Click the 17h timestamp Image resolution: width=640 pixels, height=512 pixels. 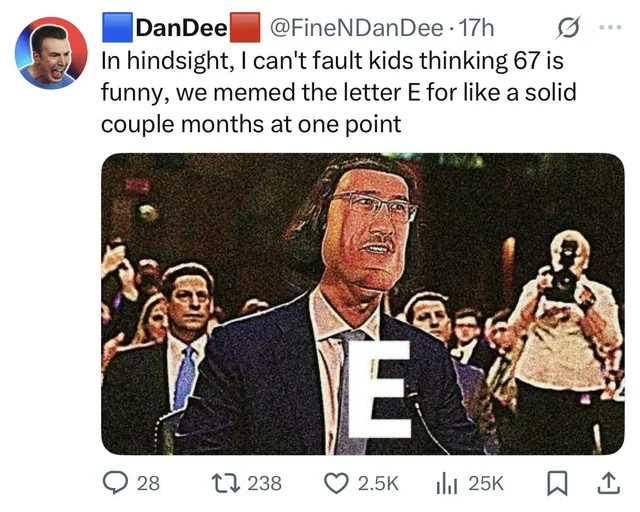point(476,28)
